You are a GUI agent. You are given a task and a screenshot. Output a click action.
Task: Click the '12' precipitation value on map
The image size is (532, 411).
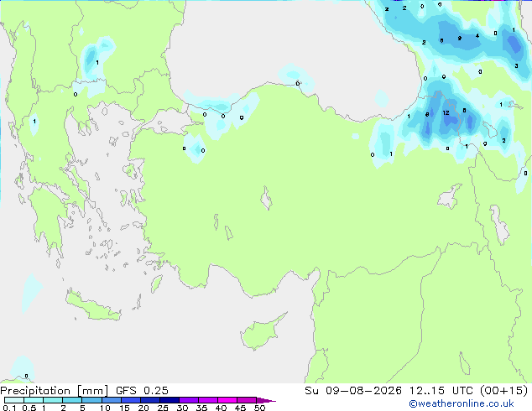click(x=446, y=113)
